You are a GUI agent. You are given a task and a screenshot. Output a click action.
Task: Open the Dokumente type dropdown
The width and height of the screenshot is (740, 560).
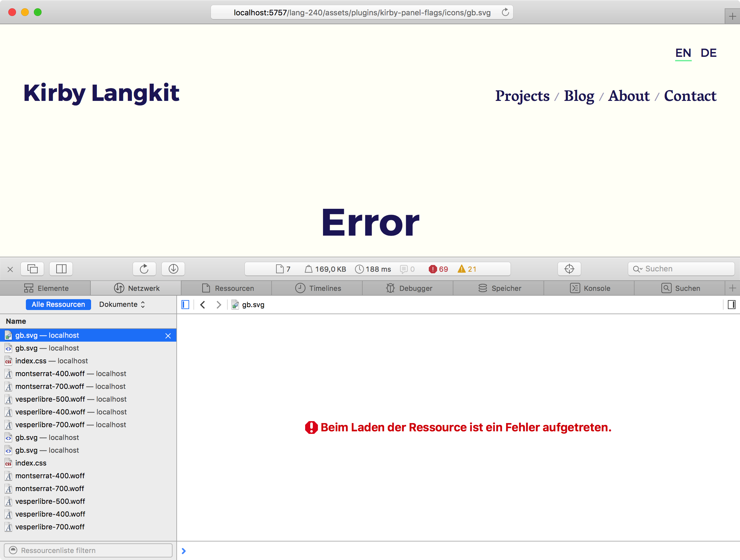pyautogui.click(x=122, y=304)
